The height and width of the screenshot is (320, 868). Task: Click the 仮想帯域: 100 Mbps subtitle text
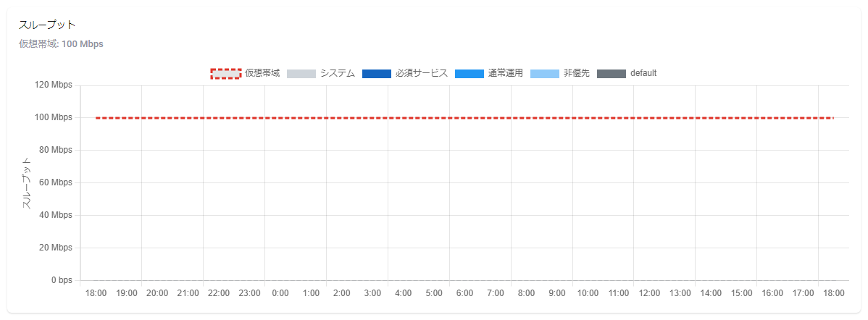pyautogui.click(x=62, y=44)
